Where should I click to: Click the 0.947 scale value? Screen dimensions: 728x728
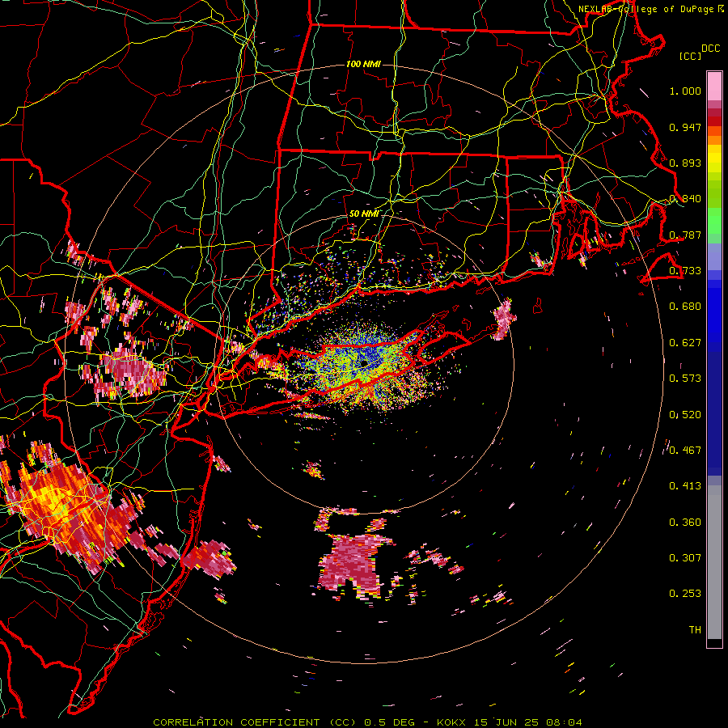click(685, 127)
